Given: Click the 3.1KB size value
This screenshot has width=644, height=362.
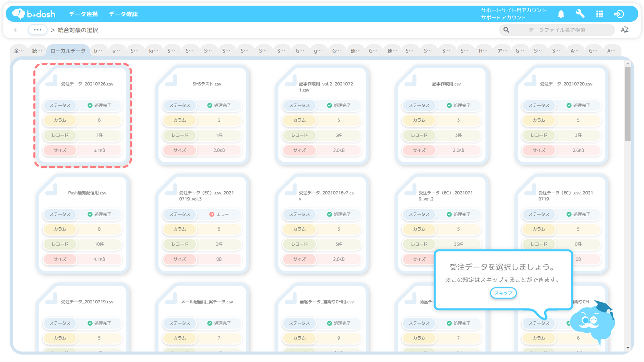Looking at the screenshot, I should coord(99,150).
